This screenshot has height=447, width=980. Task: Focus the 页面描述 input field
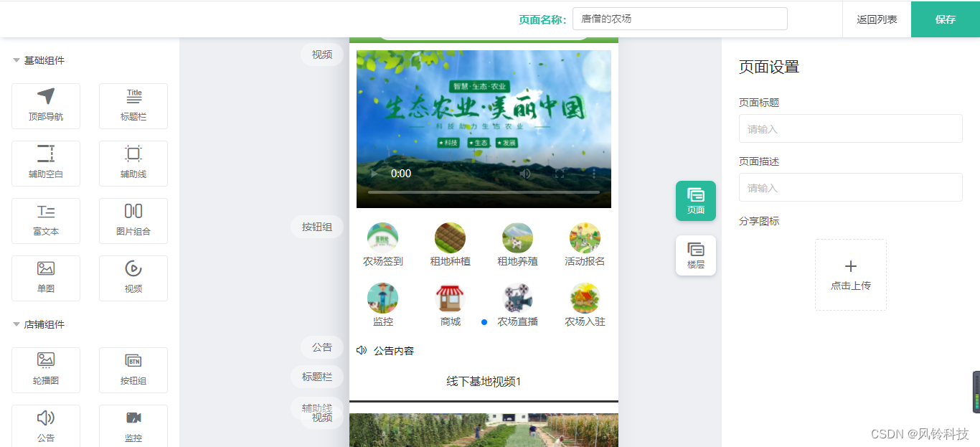click(851, 187)
